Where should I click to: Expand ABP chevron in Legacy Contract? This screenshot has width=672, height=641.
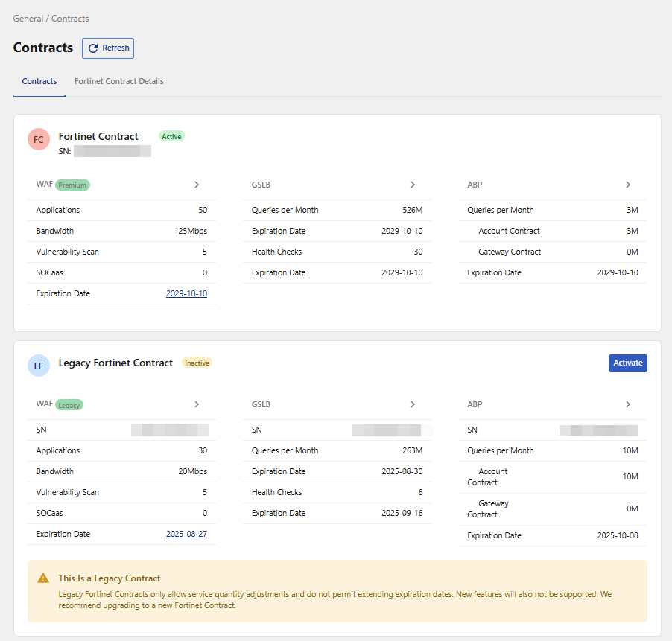(628, 404)
